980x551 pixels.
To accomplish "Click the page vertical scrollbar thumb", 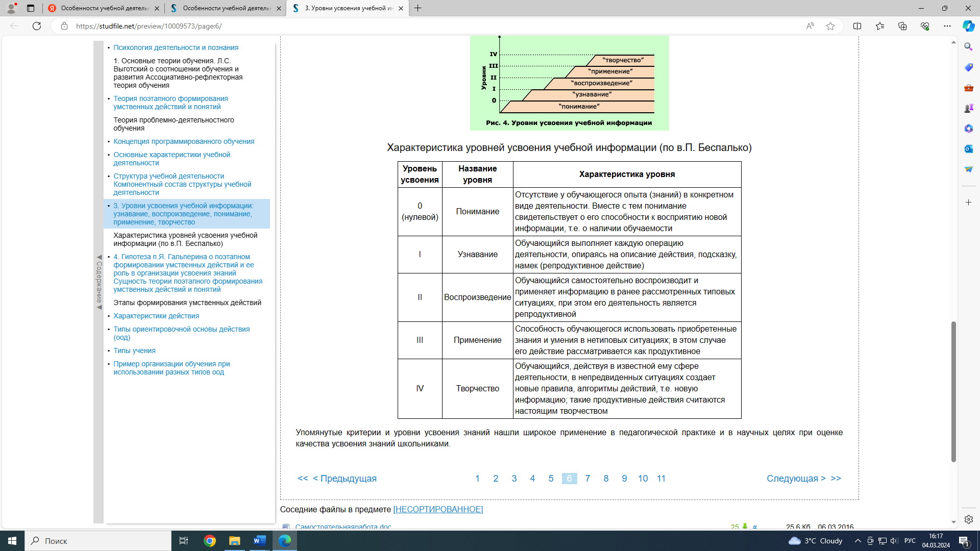I will pyautogui.click(x=953, y=392).
